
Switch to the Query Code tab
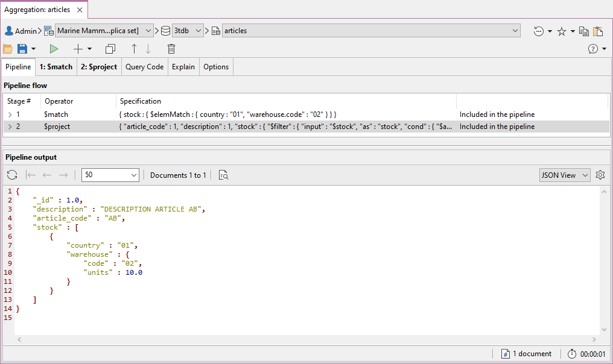tap(145, 67)
